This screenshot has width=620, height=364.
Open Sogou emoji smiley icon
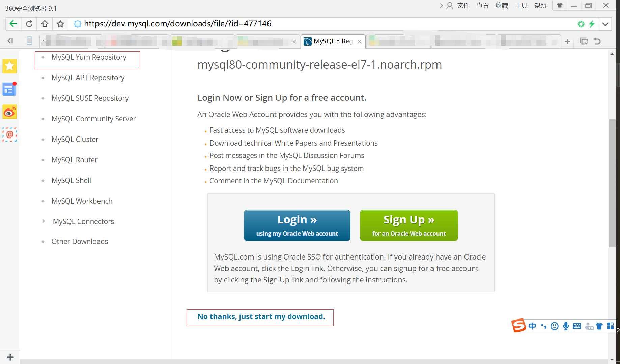coord(554,326)
